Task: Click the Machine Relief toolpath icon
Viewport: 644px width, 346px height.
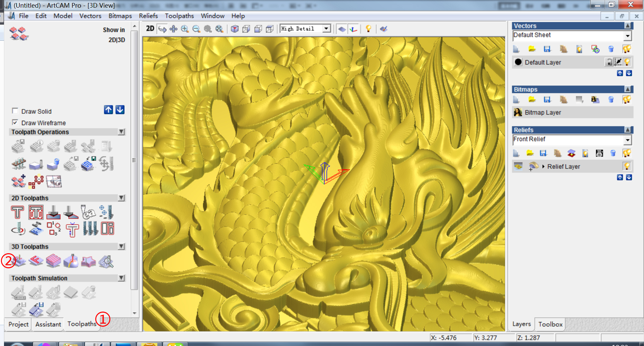Action: (19, 261)
